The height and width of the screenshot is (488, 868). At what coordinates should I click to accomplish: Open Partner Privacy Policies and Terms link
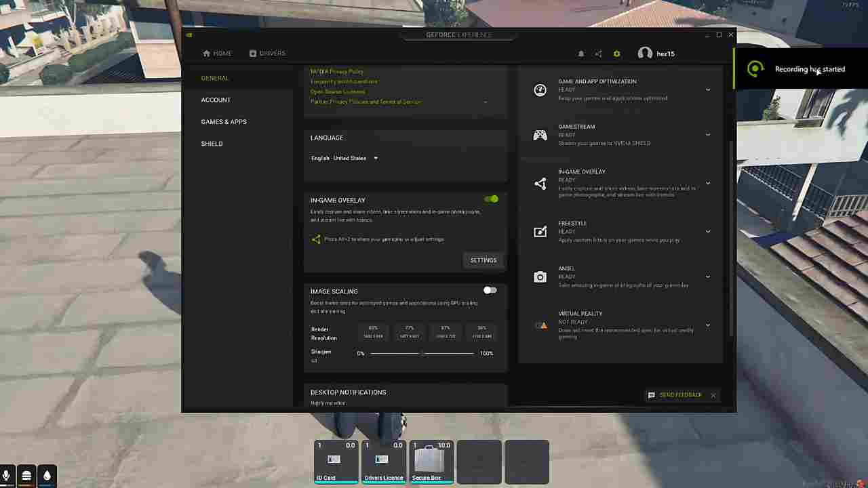(x=366, y=102)
